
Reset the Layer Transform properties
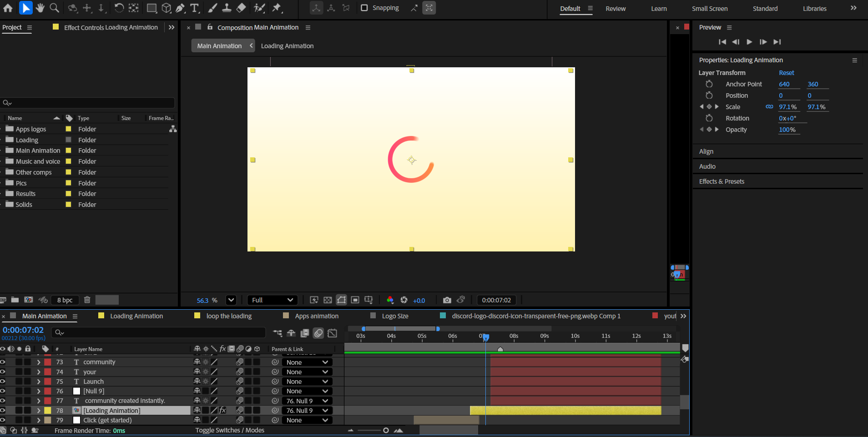pyautogui.click(x=786, y=73)
